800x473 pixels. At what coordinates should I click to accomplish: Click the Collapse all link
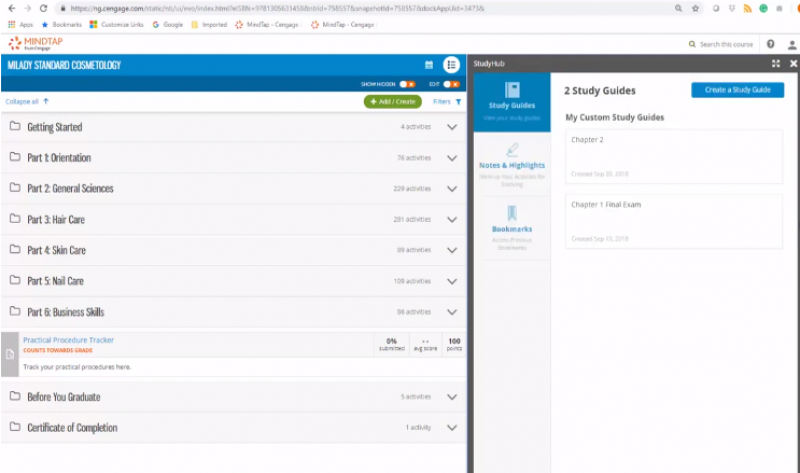(x=27, y=102)
